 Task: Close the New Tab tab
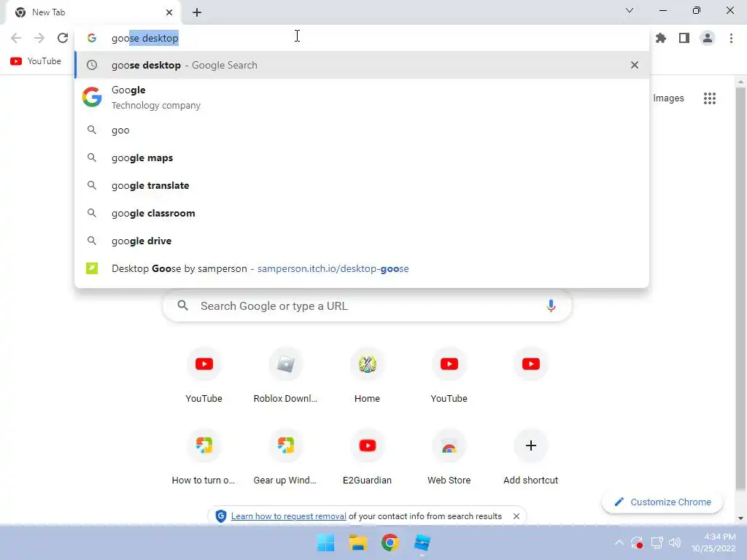169,12
